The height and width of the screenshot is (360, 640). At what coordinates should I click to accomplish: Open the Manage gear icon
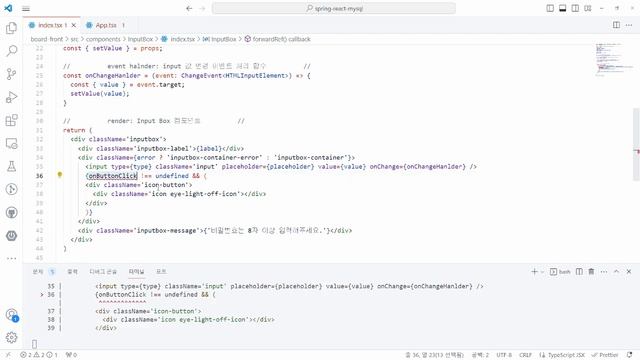click(11, 338)
